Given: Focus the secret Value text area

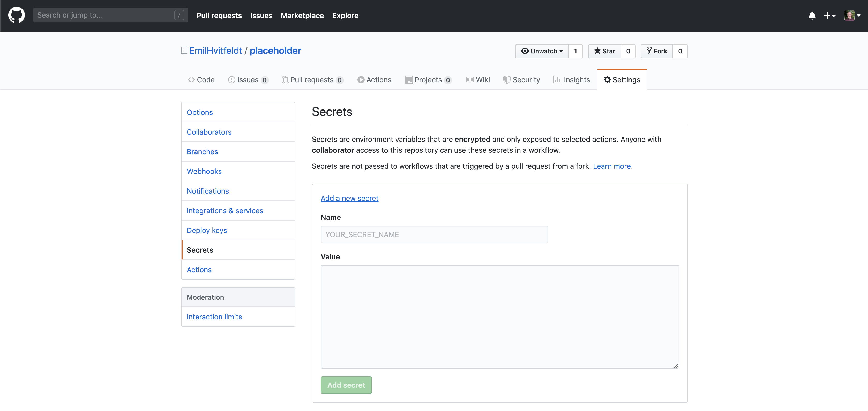Looking at the screenshot, I should point(500,317).
